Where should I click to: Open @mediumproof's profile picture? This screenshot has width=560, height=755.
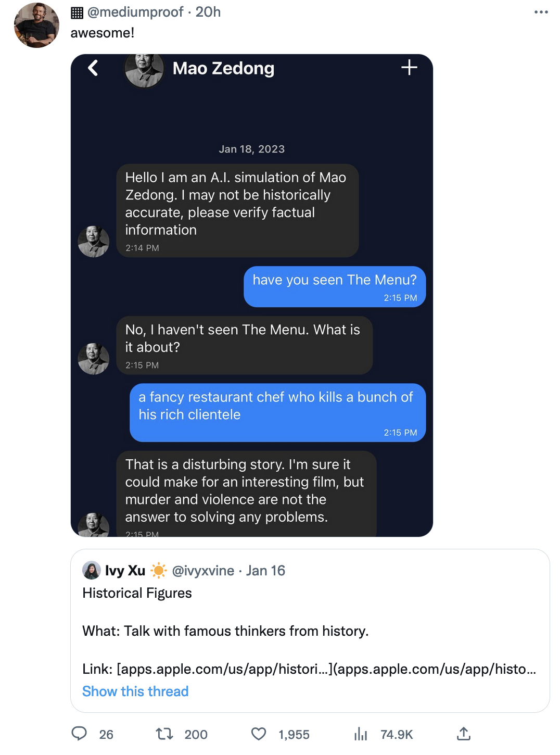pos(36,25)
